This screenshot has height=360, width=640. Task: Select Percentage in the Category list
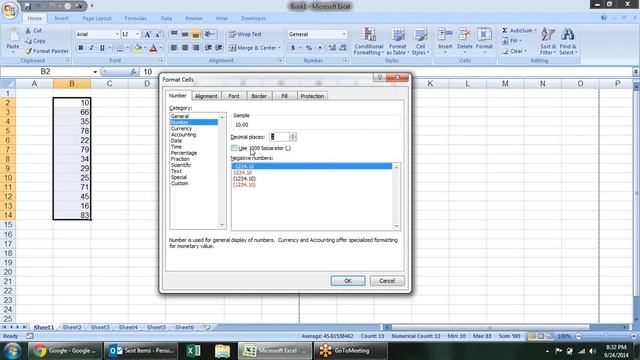tap(184, 153)
